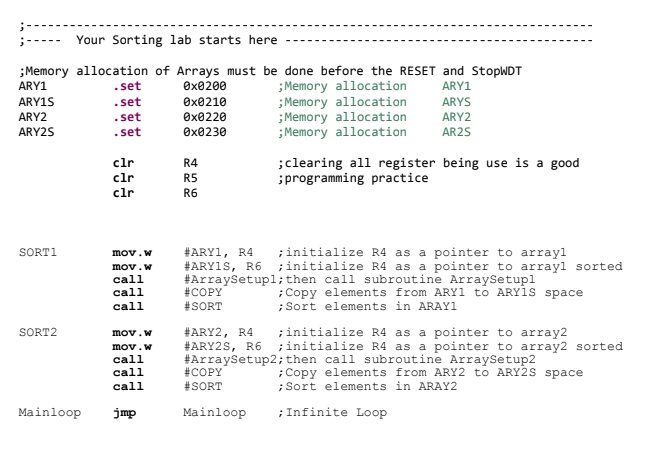Click the #ARY1, R4 operand
Viewport: 658px width, 451px height.
point(218,253)
